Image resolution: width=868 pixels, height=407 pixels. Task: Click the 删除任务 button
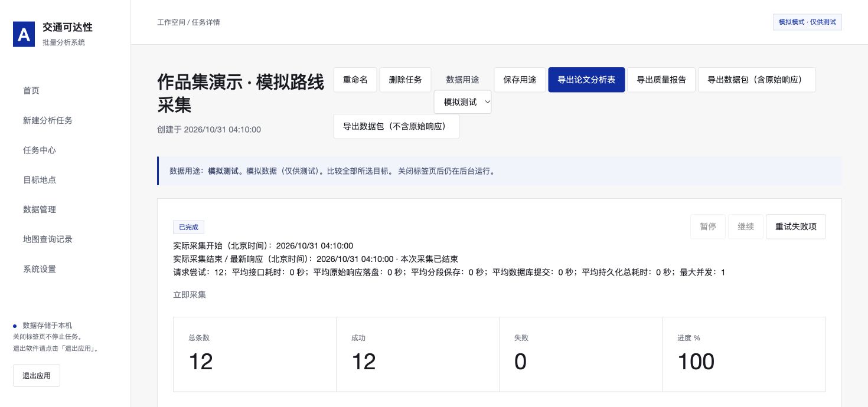[405, 80]
